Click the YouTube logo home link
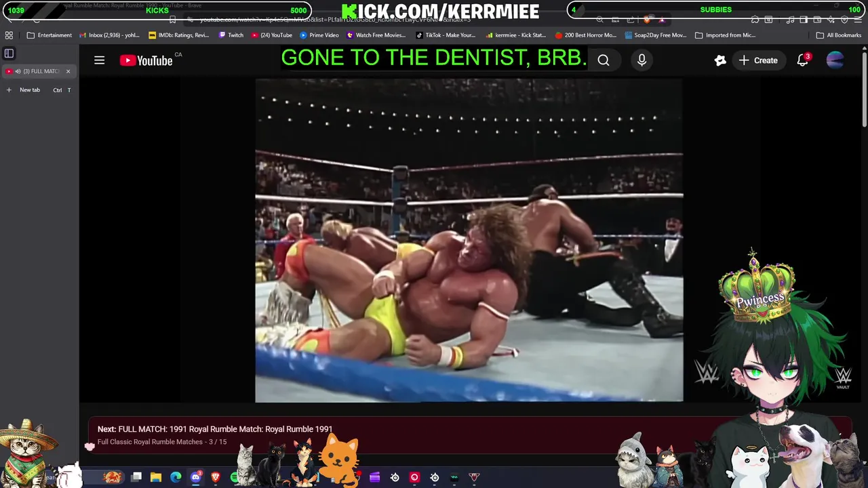868x488 pixels. 146,60
